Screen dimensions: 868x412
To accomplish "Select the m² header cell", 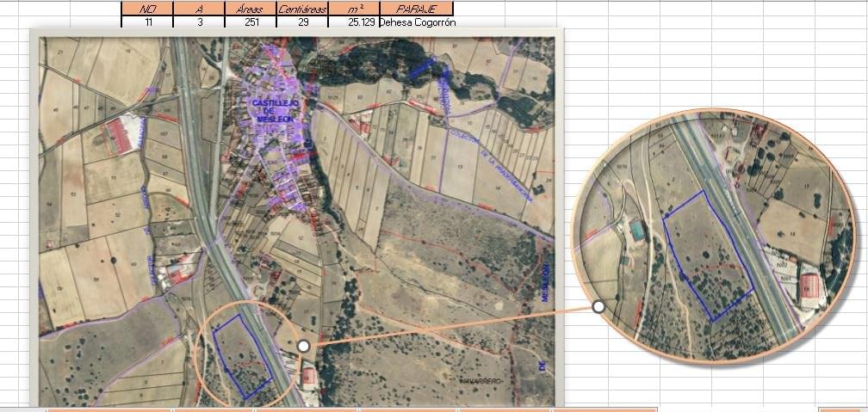I will coord(354,9).
